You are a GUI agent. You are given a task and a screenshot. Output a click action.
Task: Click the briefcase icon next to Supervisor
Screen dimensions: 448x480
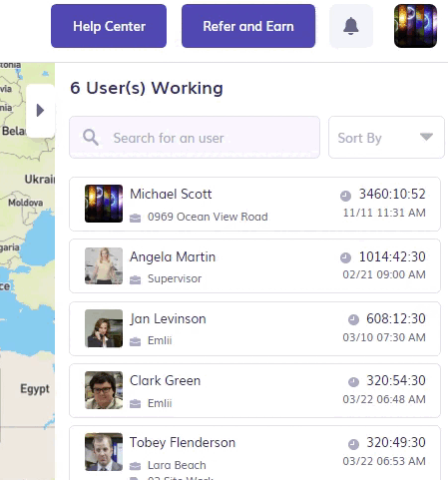(135, 279)
